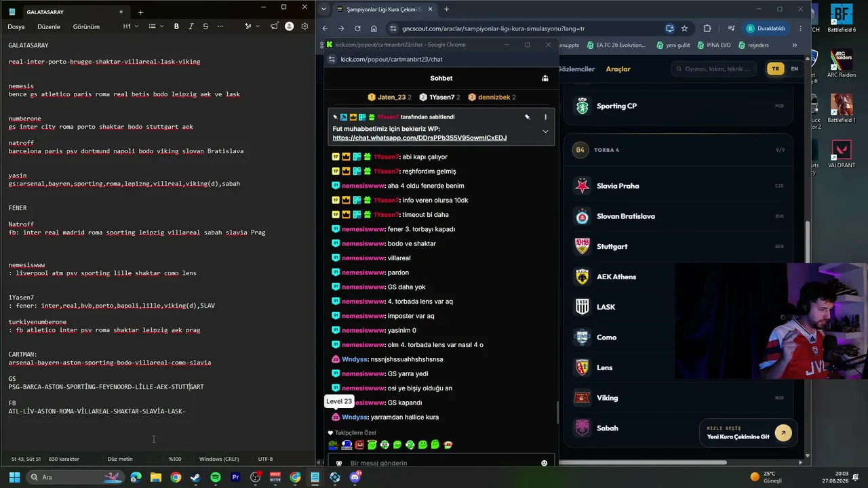
Task: Select Slovan Bratislava team row
Action: 679,216
